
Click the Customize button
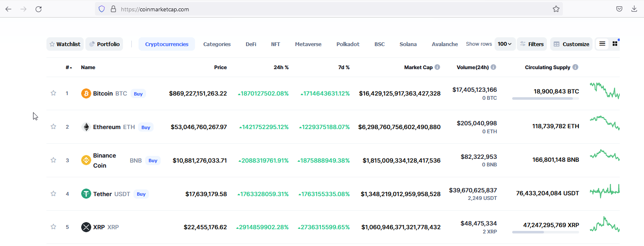[571, 44]
